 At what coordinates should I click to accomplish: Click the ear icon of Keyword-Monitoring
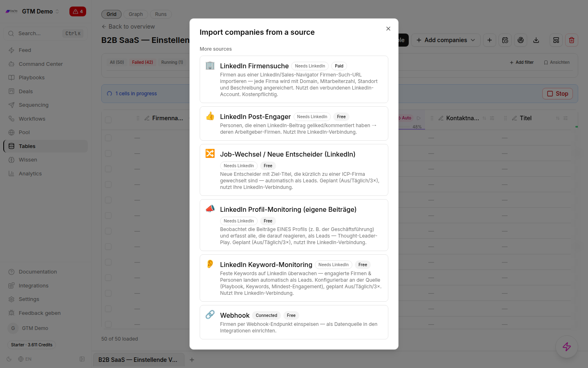(210, 264)
